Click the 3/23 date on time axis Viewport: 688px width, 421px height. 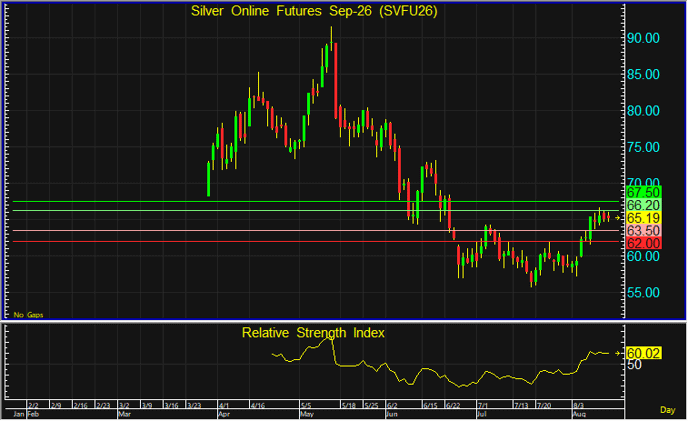pyautogui.click(x=194, y=405)
